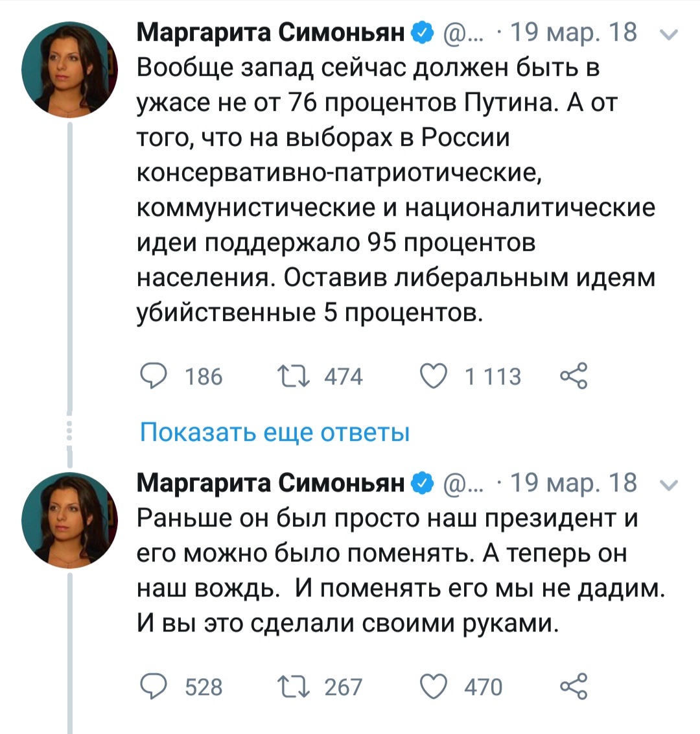This screenshot has width=700, height=734.
Task: Click 'Показать еще ответы' link
Action: click(x=275, y=432)
